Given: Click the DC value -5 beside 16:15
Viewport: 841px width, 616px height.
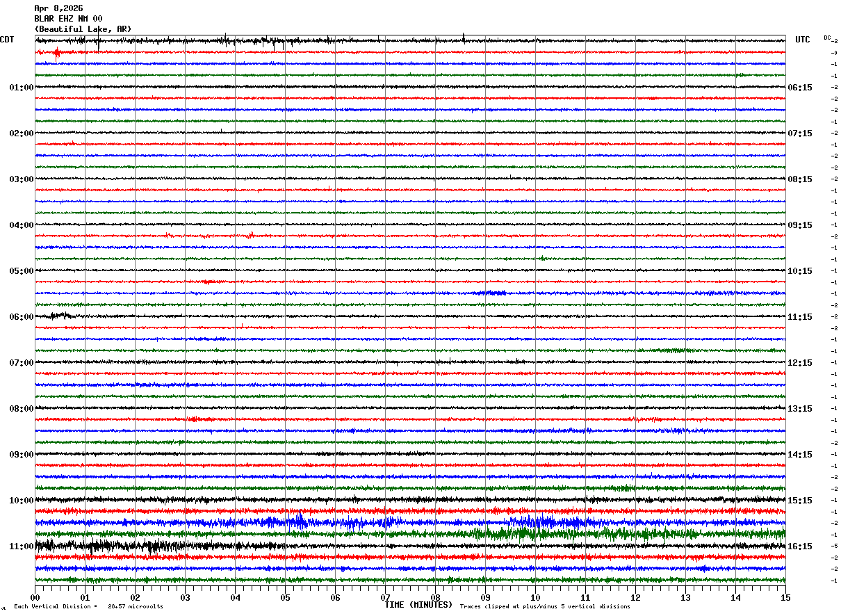Looking at the screenshot, I should [833, 546].
